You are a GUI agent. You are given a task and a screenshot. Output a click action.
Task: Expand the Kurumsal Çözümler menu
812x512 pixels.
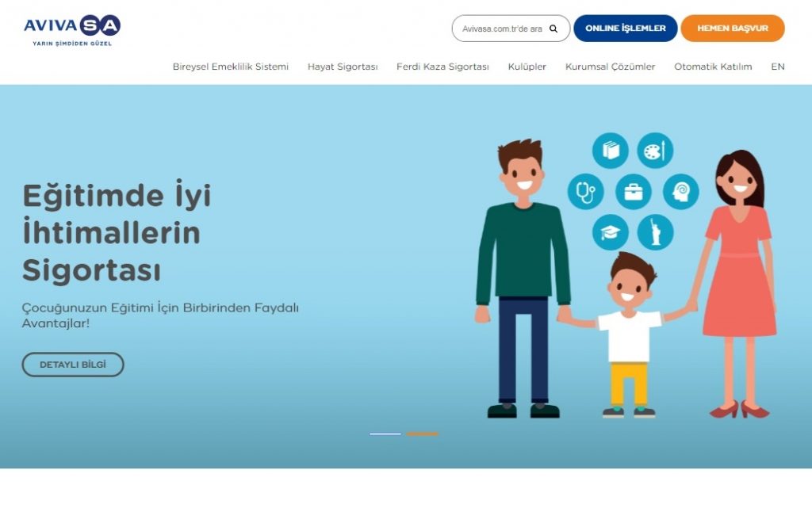[610, 67]
